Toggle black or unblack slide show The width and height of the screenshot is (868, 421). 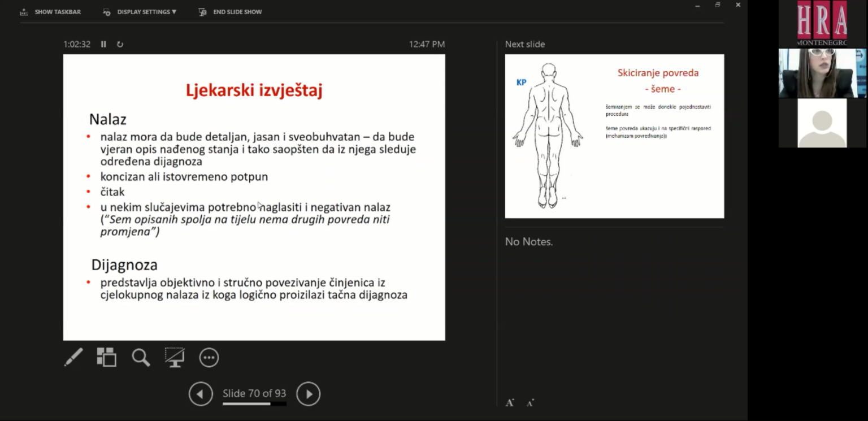(175, 357)
